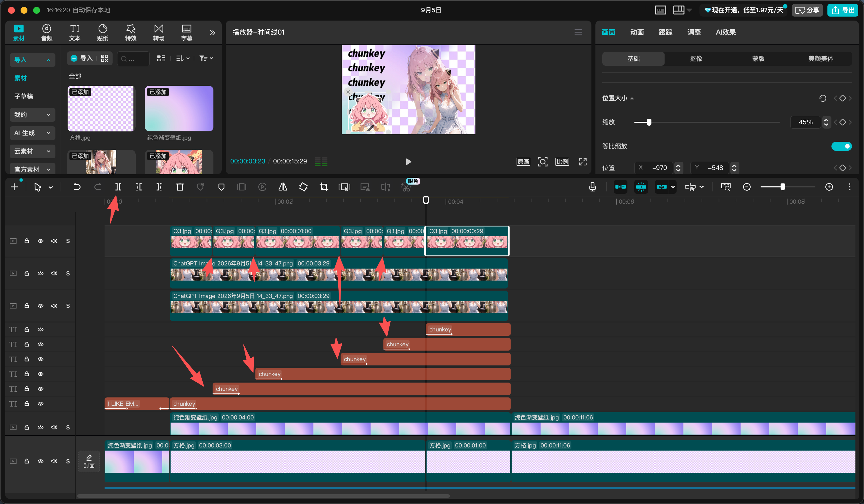Open the 转场 transitions panel

tap(159, 33)
